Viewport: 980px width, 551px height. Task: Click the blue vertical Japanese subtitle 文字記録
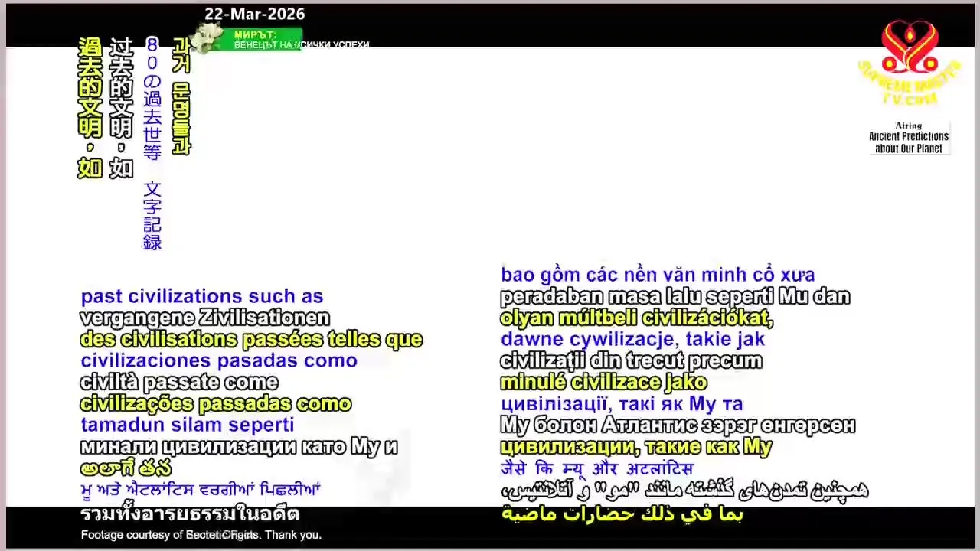152,216
